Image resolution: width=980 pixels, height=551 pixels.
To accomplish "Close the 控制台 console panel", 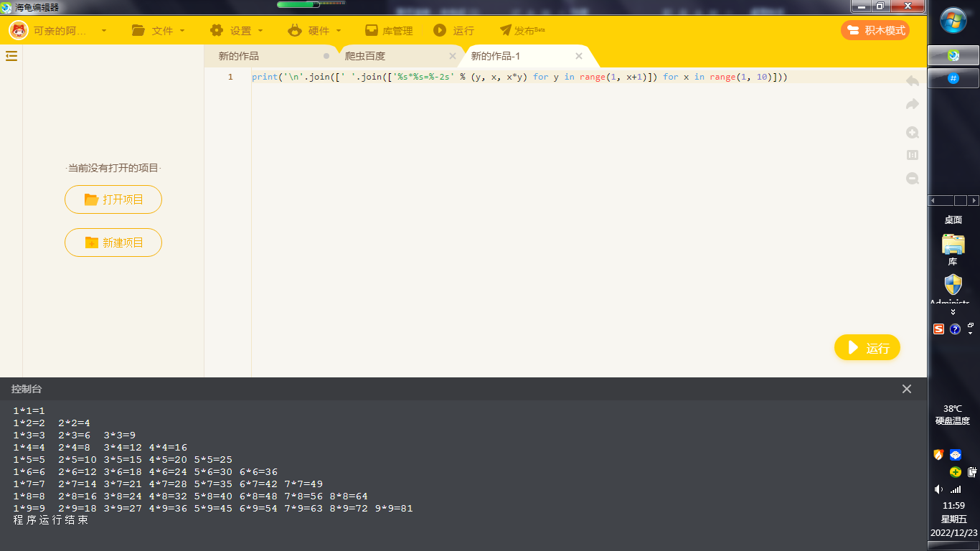I will click(907, 389).
